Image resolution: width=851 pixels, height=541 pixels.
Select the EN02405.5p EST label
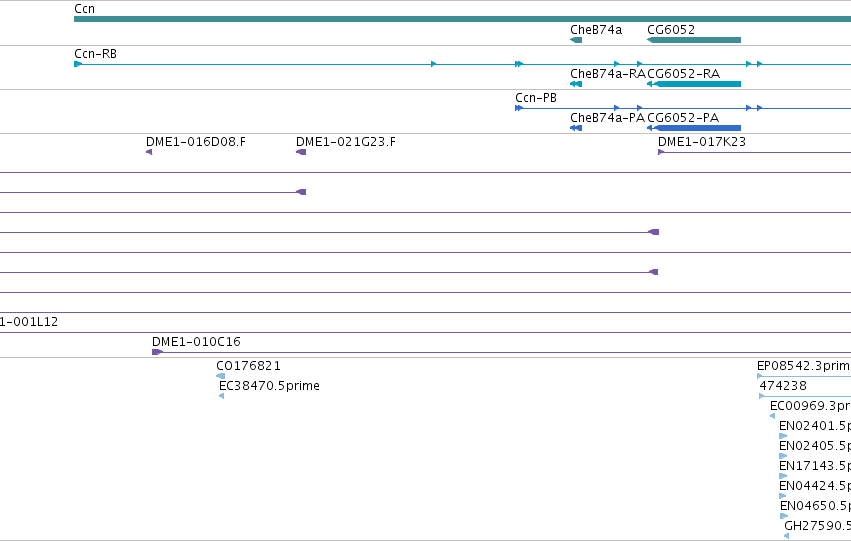[815, 446]
